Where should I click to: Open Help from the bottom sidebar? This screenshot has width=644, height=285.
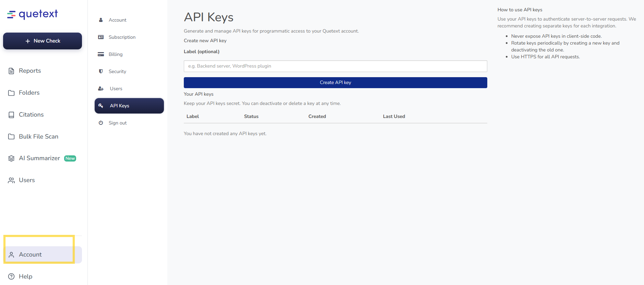25,276
